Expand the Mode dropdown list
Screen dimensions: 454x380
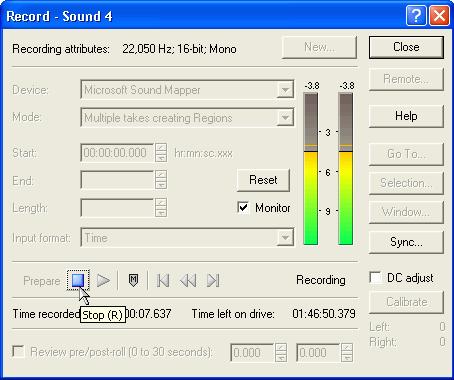187,117
